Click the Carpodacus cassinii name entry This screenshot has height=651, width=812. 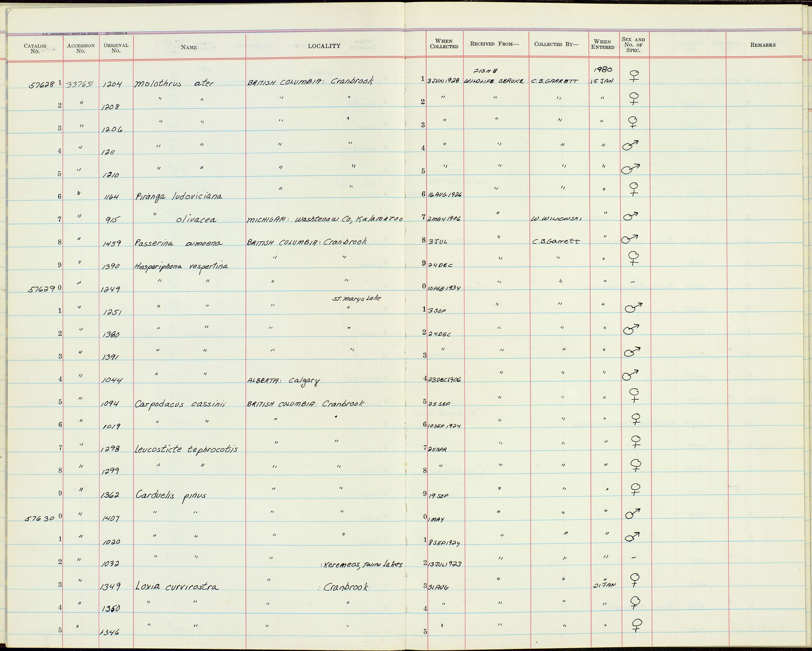pos(180,404)
